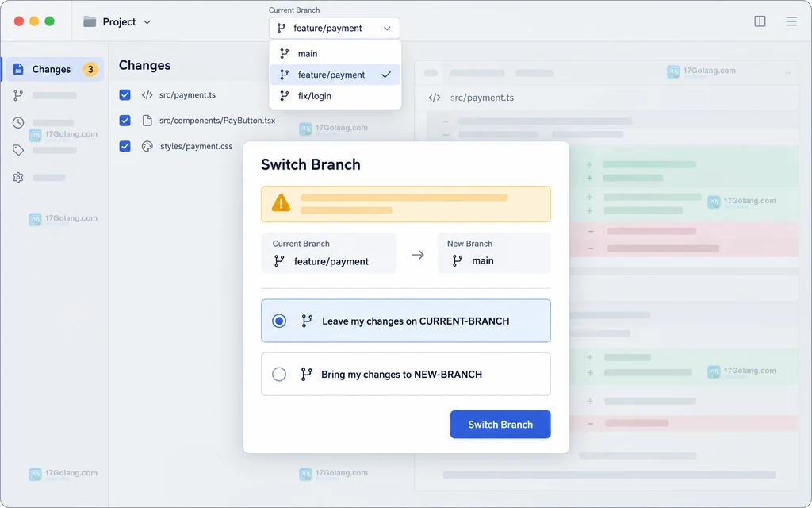Select src/payment.ts file name in Changes list
The image size is (812, 508).
(187, 95)
